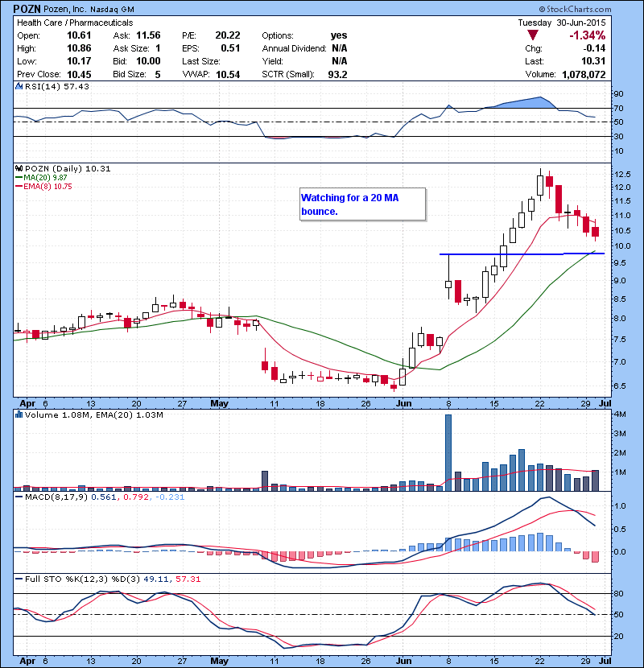
Task: Click the EMA(8) 10.75 legend text
Action: [x=47, y=187]
